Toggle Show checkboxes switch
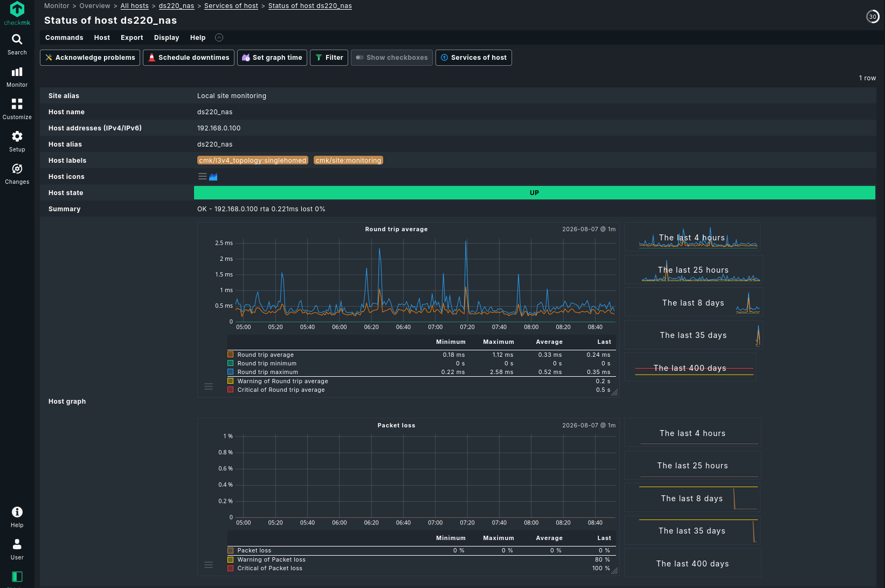885x588 pixels. (x=392, y=58)
